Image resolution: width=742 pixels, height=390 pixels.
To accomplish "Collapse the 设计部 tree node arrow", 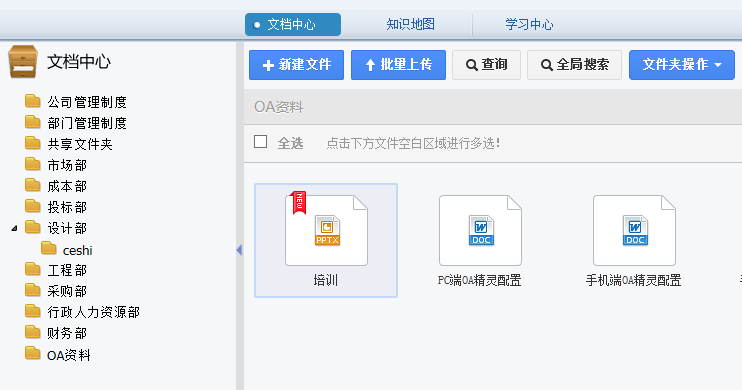I will [x=15, y=228].
